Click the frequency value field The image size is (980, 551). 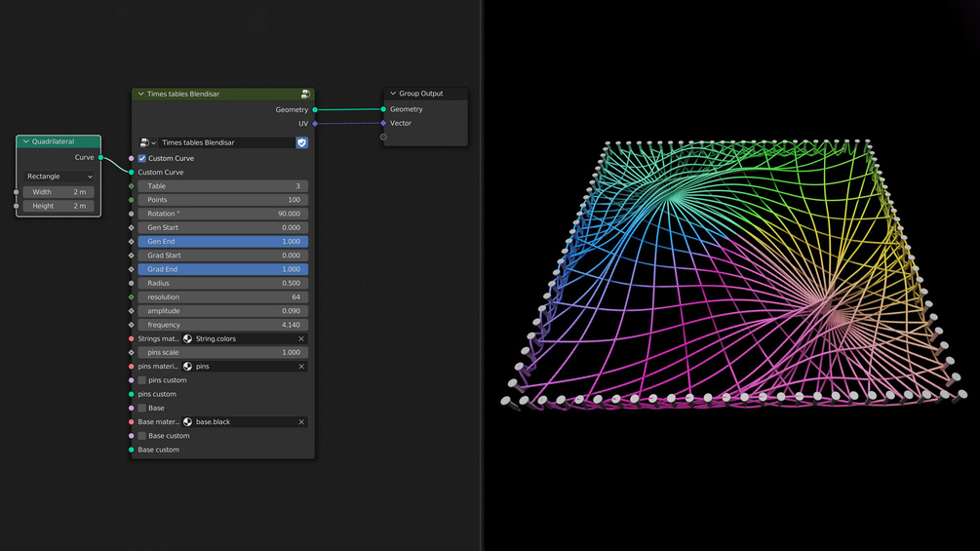pyautogui.click(x=222, y=325)
